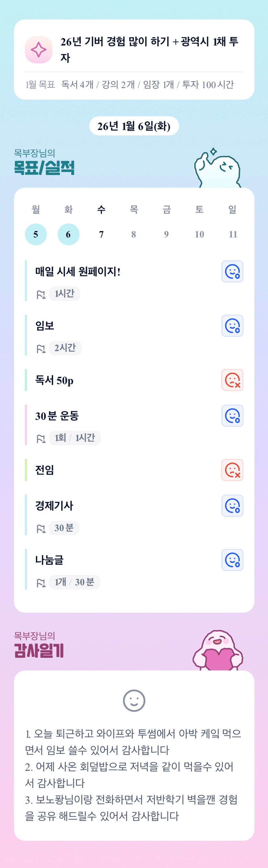
Task: Click the blue smiley for 30분 운동
Action: coord(232,416)
